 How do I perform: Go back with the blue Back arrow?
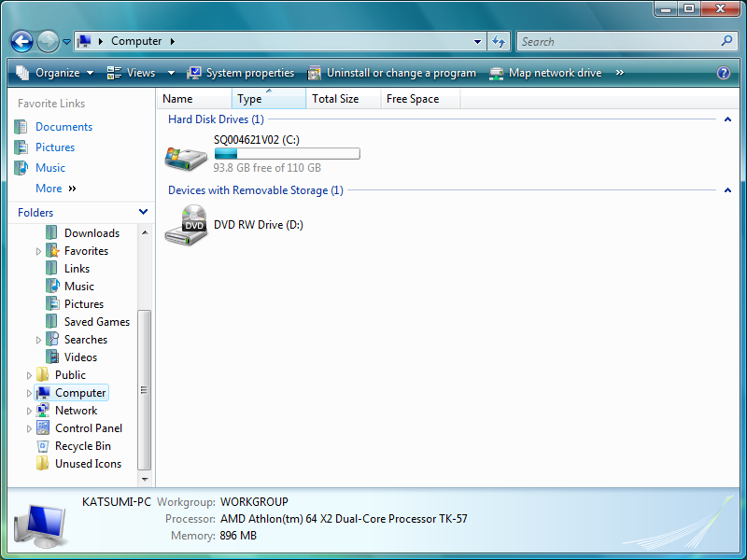(x=21, y=41)
